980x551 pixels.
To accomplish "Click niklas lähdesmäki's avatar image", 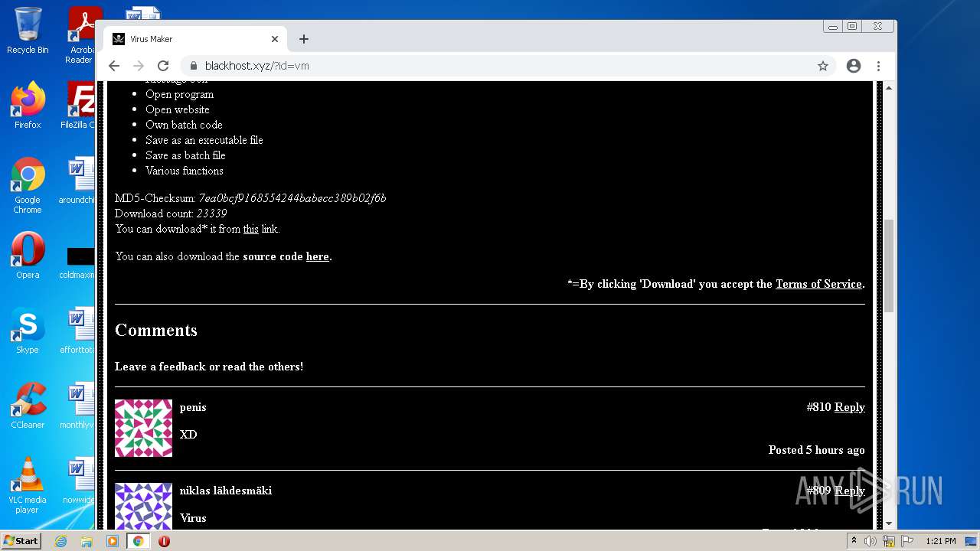I will tap(143, 506).
